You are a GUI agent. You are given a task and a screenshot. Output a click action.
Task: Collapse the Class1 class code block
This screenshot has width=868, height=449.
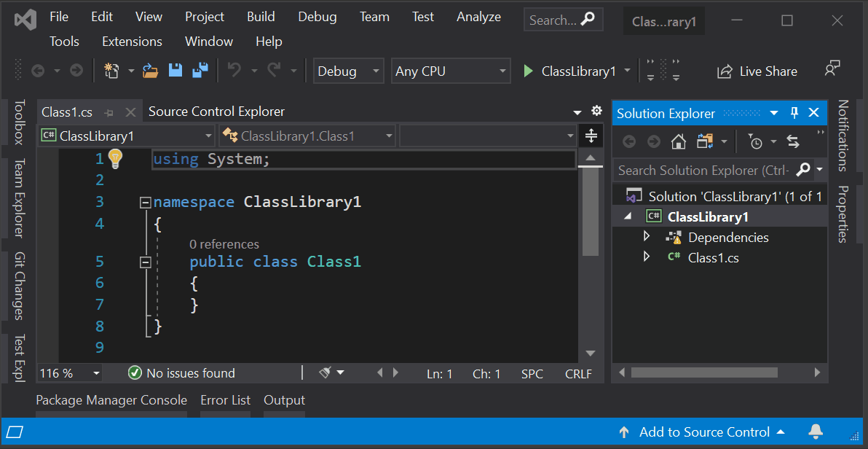(146, 262)
